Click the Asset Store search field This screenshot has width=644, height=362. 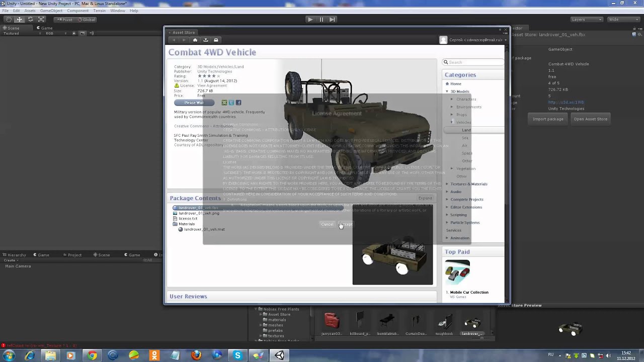[473, 62]
